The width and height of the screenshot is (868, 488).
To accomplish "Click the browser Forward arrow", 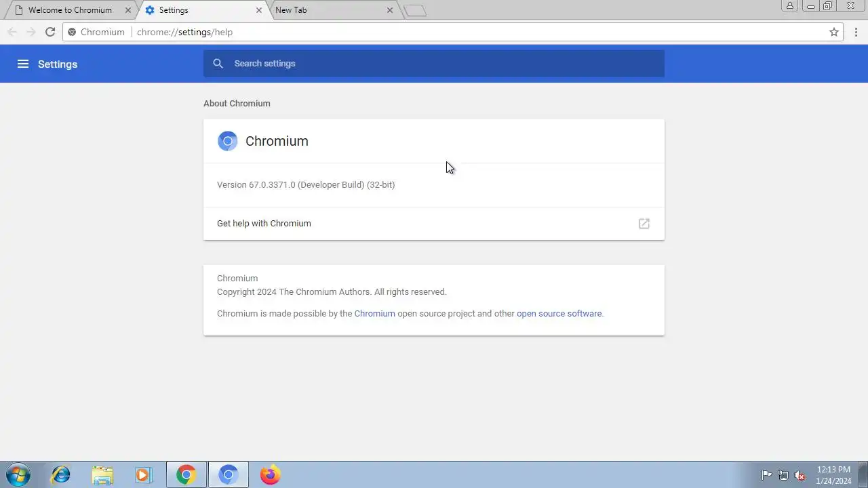I will point(31,32).
